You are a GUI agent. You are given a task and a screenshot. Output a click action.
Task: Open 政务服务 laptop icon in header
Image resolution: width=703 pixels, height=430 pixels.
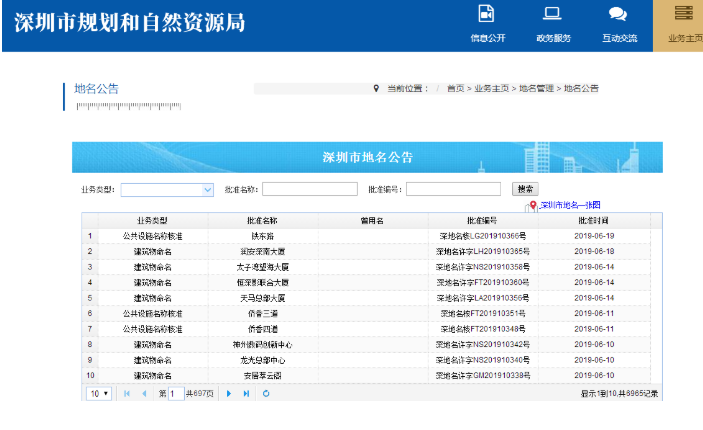[x=552, y=14]
